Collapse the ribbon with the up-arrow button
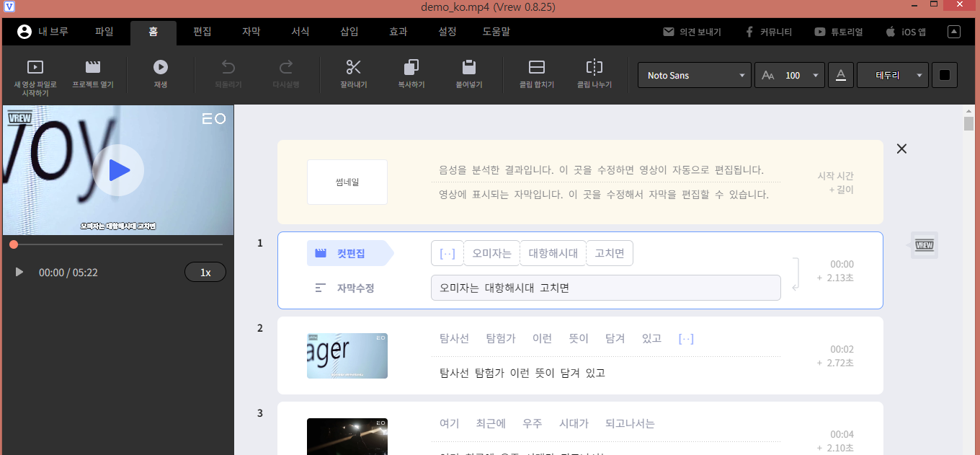This screenshot has height=455, width=980. click(954, 32)
